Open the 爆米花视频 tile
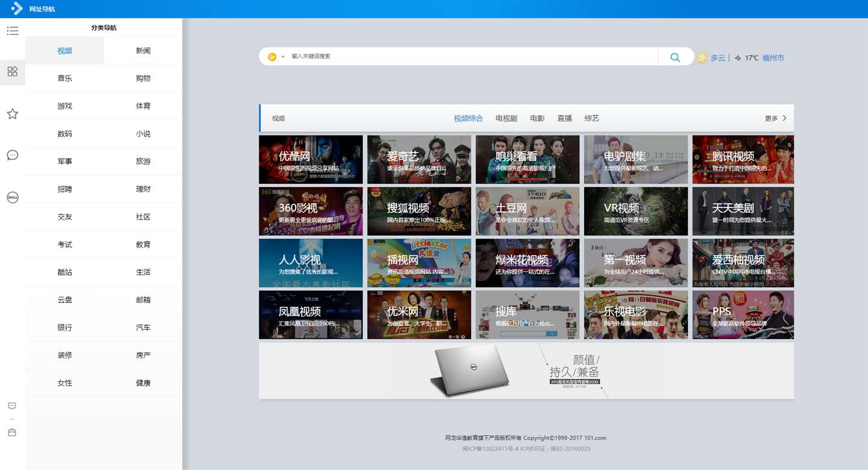 pos(527,263)
